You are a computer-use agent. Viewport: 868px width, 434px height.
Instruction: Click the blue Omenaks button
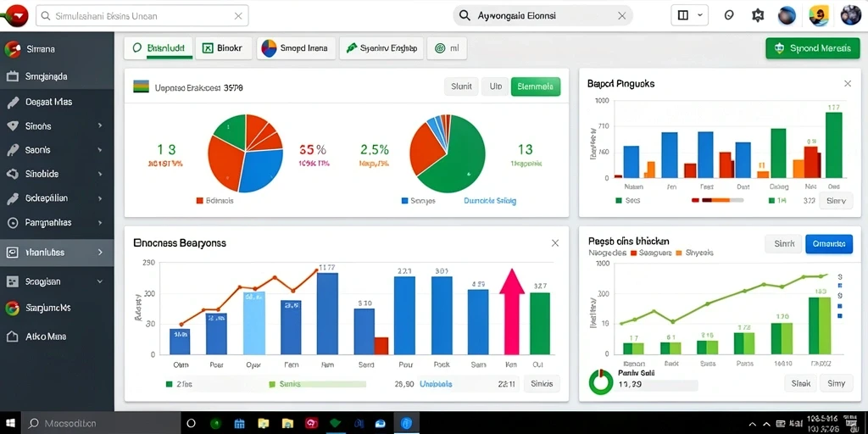(x=829, y=243)
